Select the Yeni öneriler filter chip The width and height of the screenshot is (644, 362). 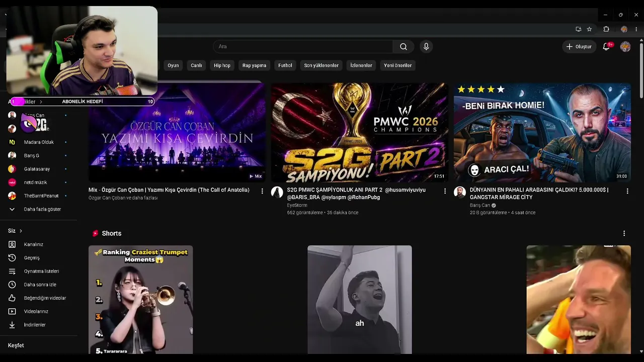(398, 65)
